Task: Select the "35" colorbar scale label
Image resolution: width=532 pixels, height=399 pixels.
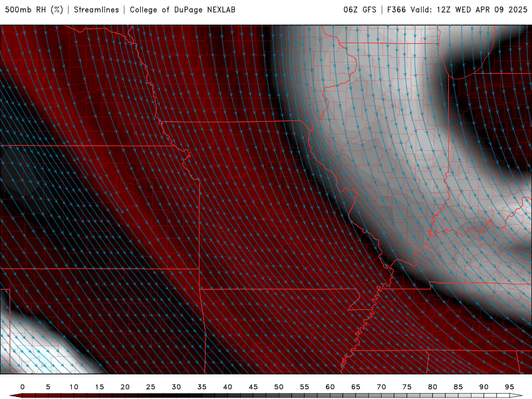Action: (x=202, y=387)
